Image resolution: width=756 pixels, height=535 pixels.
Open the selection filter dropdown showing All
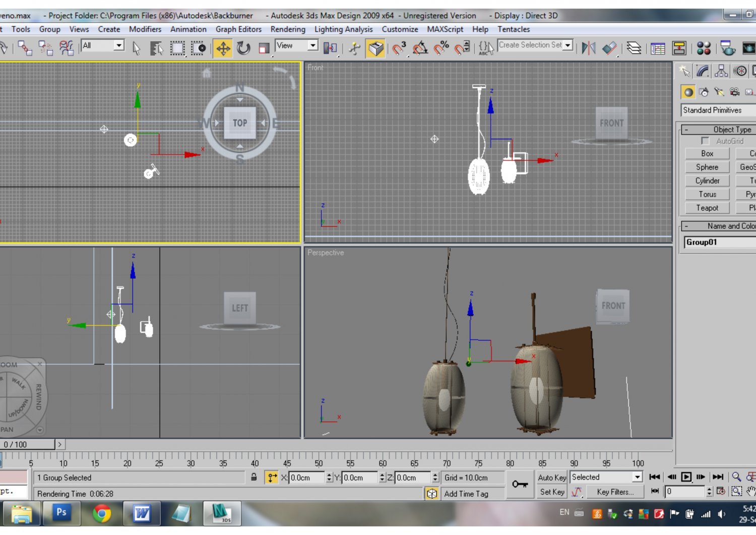click(x=103, y=45)
